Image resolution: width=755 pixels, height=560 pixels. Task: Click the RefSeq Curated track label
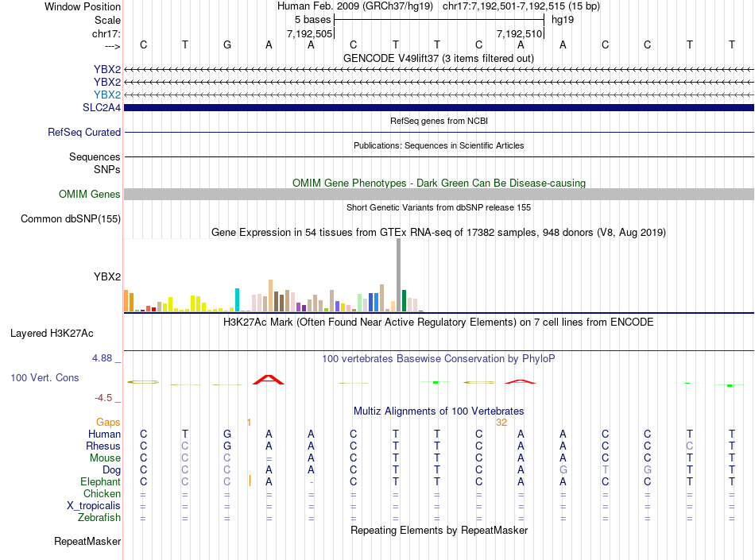tap(84, 133)
